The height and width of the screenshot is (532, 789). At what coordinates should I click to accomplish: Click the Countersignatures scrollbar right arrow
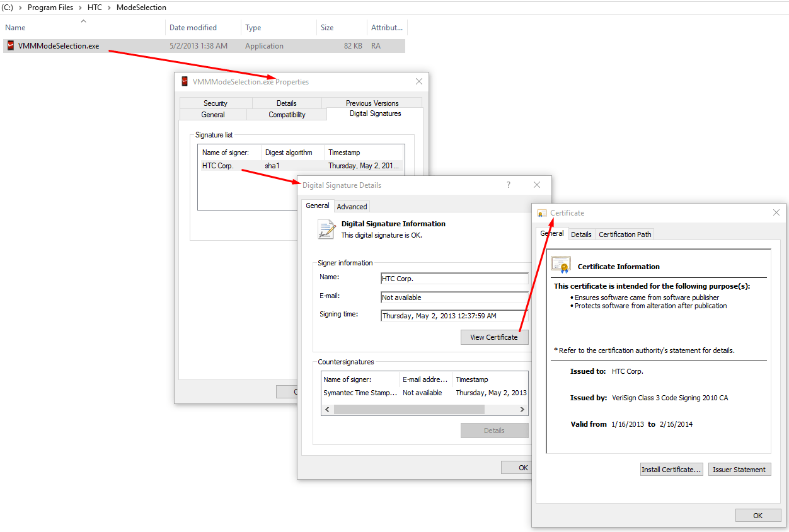(522, 409)
